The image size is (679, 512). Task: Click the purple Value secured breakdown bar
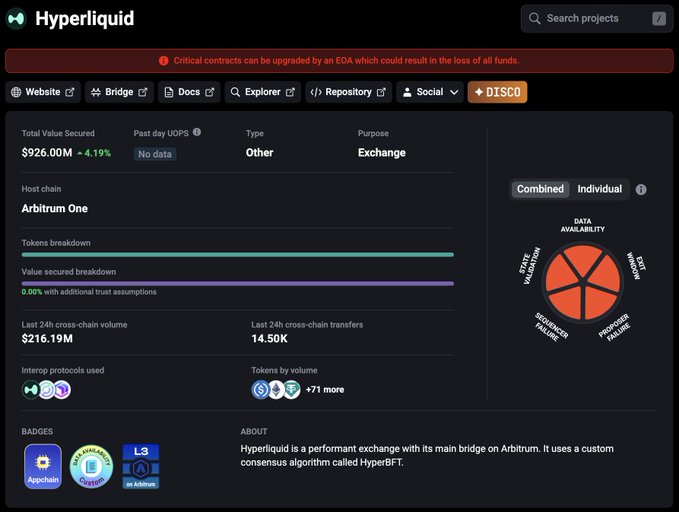[x=238, y=284]
